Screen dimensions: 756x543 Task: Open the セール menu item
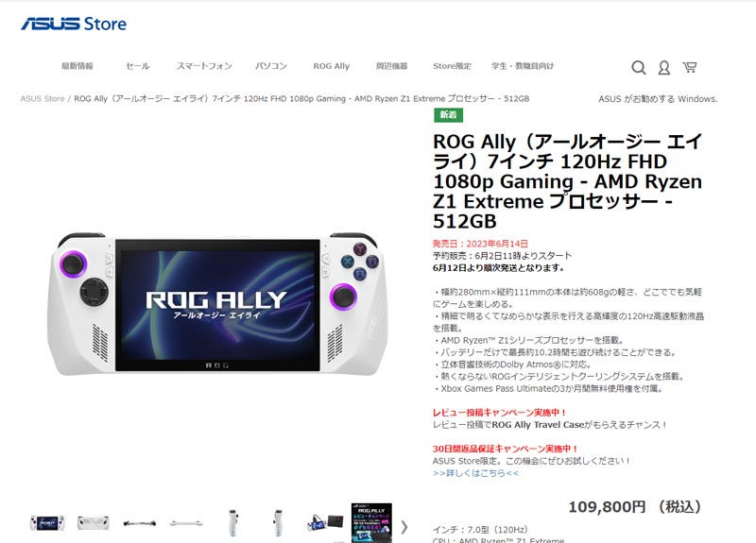point(137,66)
